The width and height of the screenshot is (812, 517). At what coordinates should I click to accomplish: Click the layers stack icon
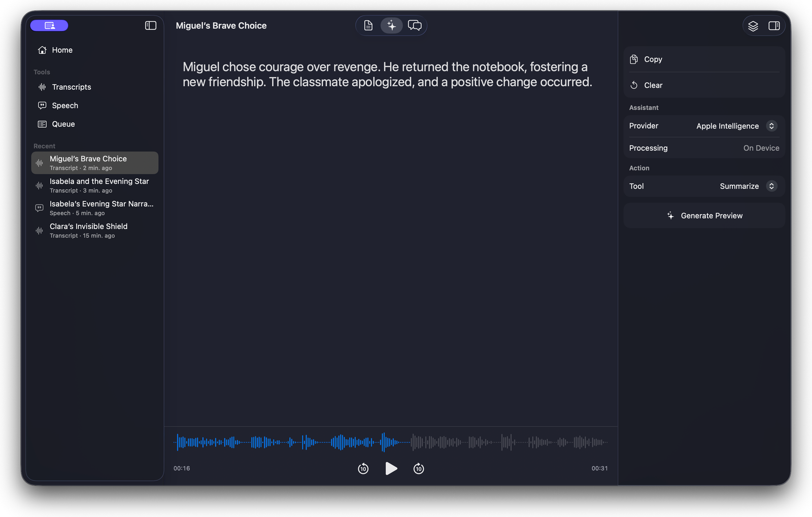[x=753, y=26]
